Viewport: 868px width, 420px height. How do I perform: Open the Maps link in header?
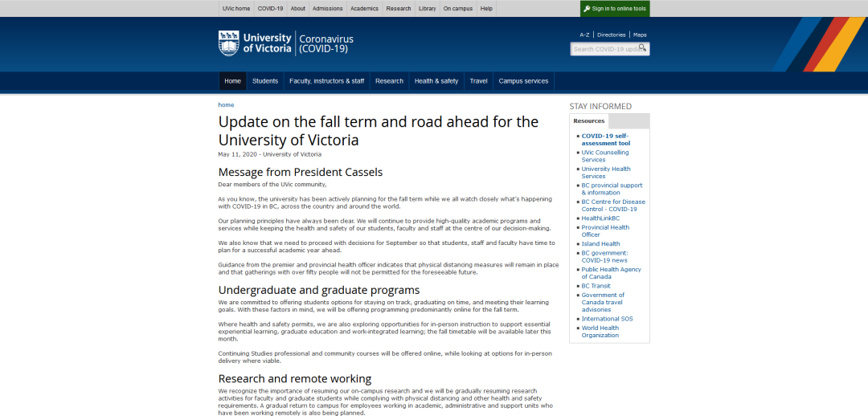click(640, 35)
